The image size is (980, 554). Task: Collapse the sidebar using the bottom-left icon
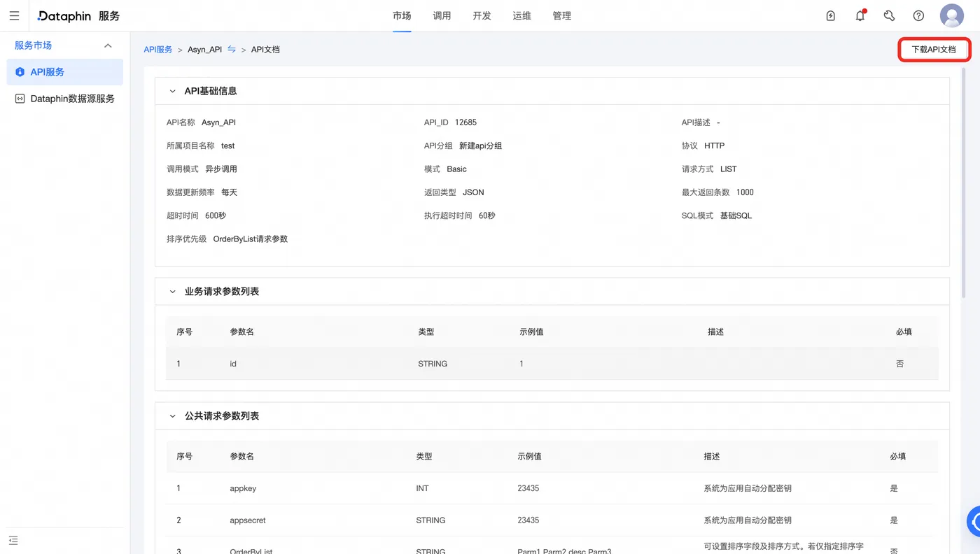point(13,540)
